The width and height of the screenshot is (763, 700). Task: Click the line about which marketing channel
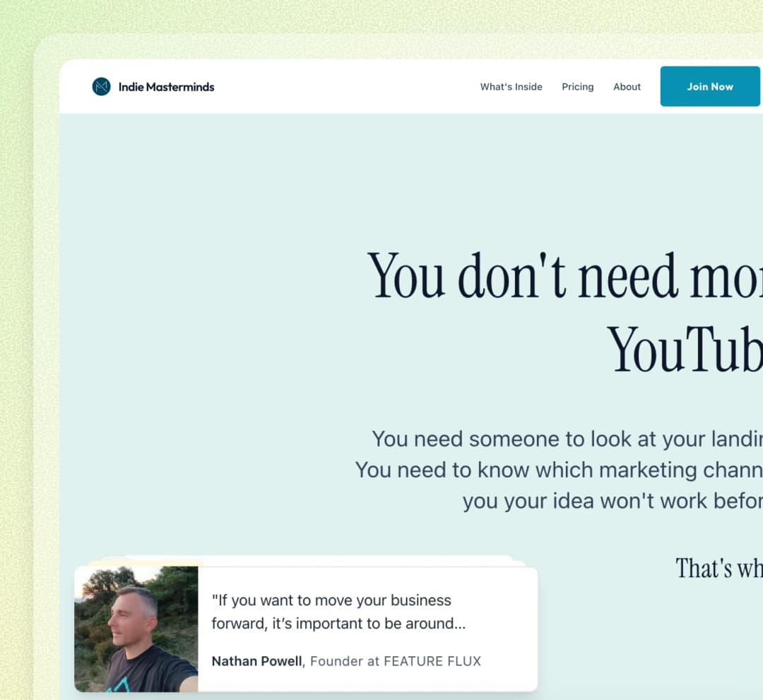coord(559,470)
